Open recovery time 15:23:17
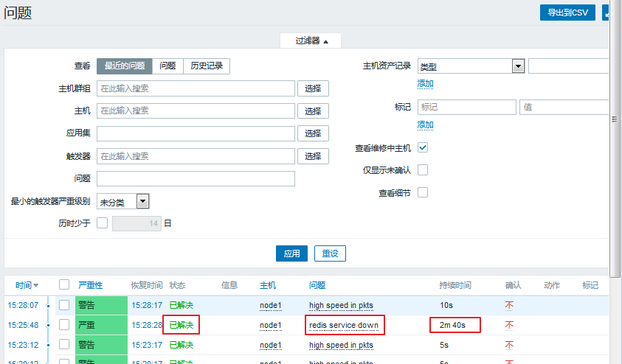 [x=147, y=345]
